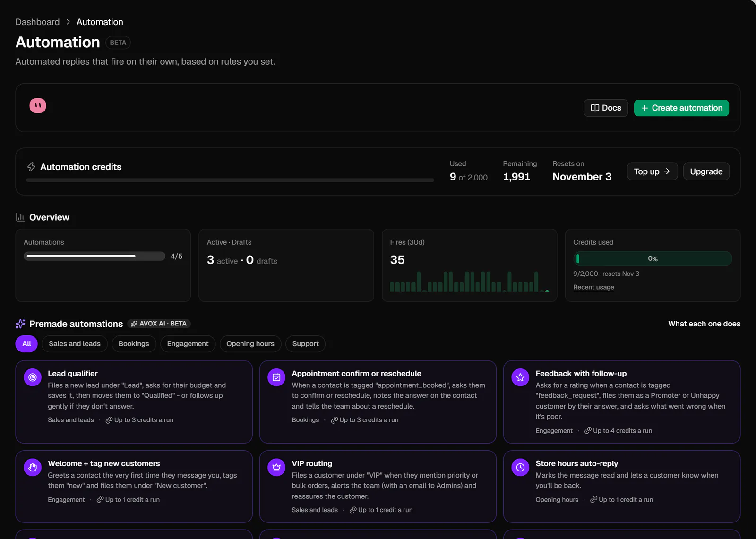Open Store hours auto-reply title

(577, 464)
